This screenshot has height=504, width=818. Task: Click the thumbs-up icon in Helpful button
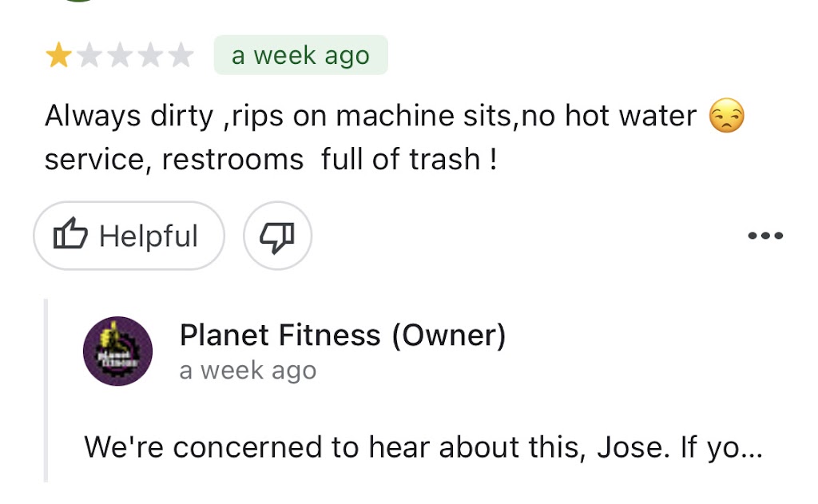69,236
